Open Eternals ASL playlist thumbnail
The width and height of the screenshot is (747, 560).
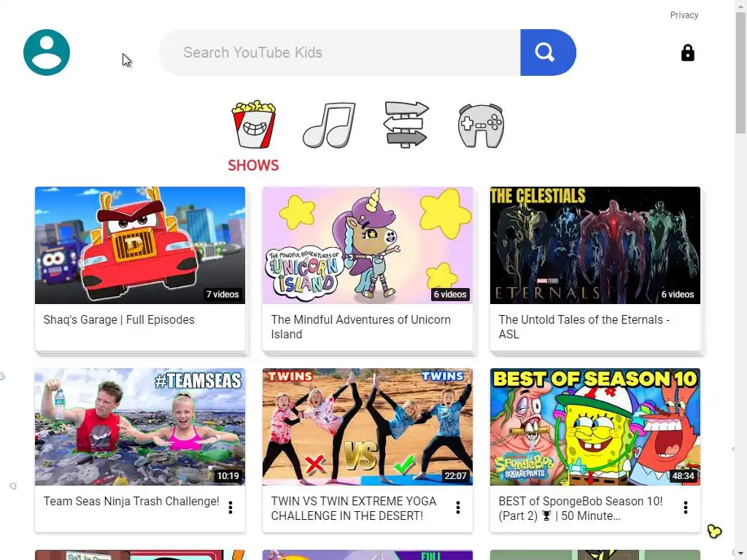(x=595, y=245)
